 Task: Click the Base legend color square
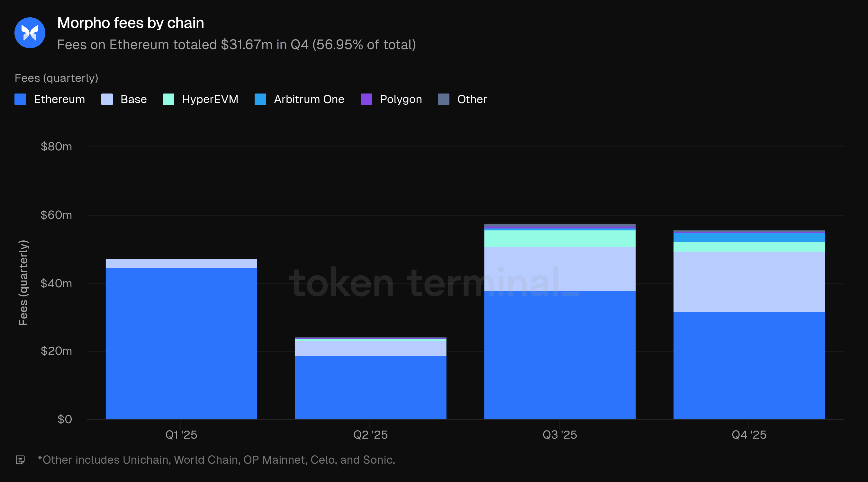point(107,99)
